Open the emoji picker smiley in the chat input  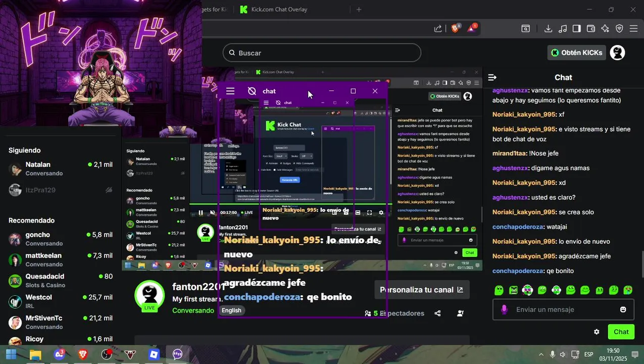pyautogui.click(x=623, y=309)
